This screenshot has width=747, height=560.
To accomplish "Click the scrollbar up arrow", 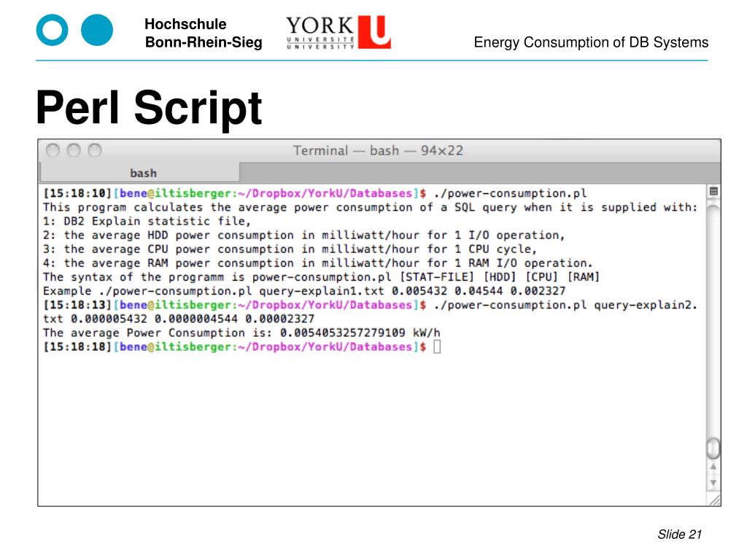I will (713, 467).
